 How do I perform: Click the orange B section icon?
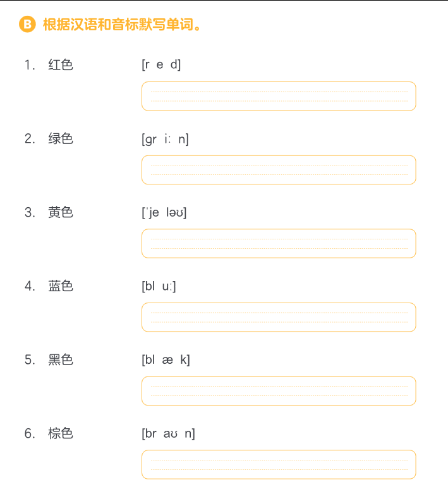[x=27, y=24]
